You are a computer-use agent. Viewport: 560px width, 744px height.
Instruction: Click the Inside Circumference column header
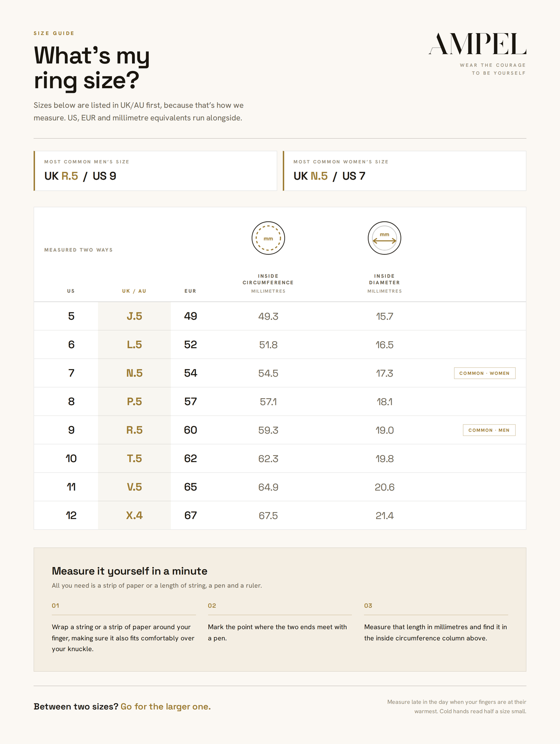(268, 283)
